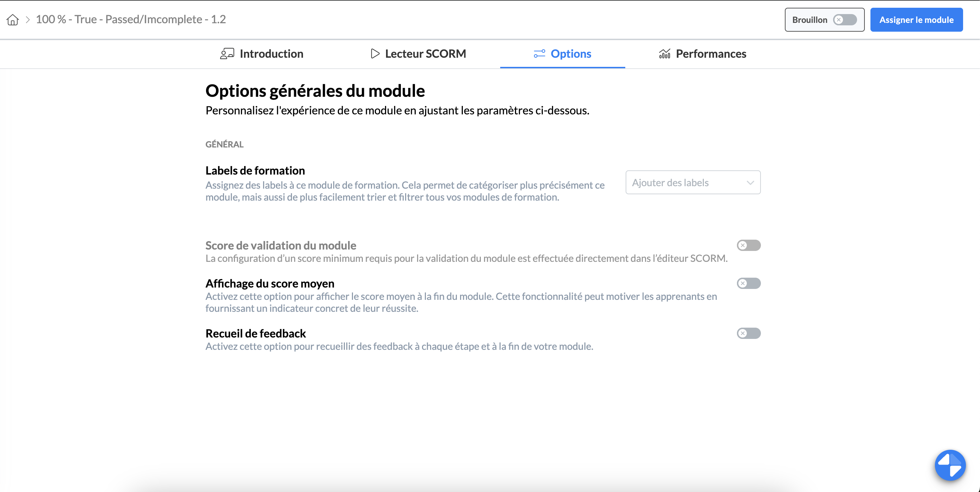Screen dimensions: 980x492
Task: Open the Ajouter des labels dropdown
Action: pos(685,183)
